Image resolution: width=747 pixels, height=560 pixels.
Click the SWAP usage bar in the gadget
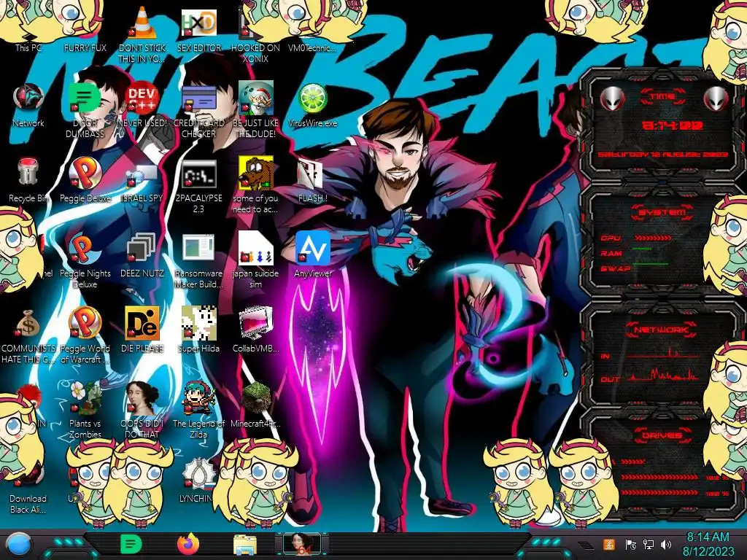(x=650, y=264)
